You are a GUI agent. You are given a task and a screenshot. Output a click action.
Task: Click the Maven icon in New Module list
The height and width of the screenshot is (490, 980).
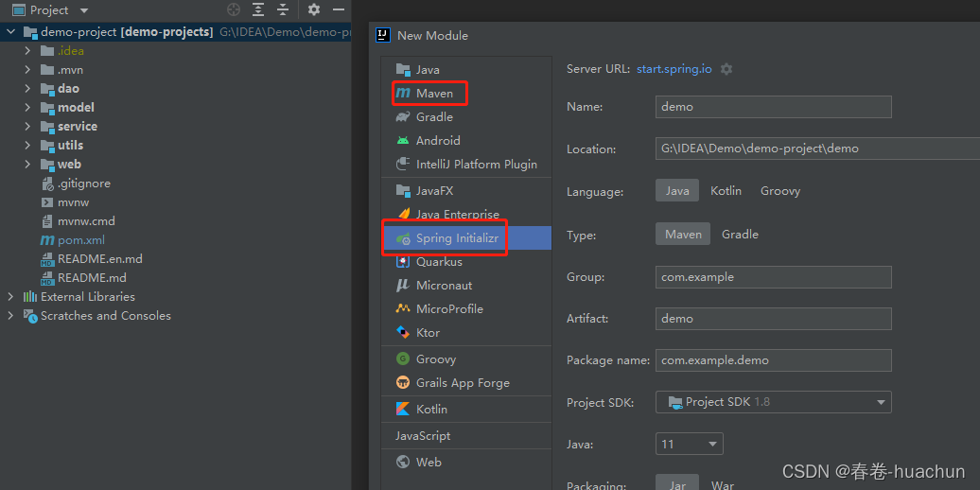click(403, 94)
